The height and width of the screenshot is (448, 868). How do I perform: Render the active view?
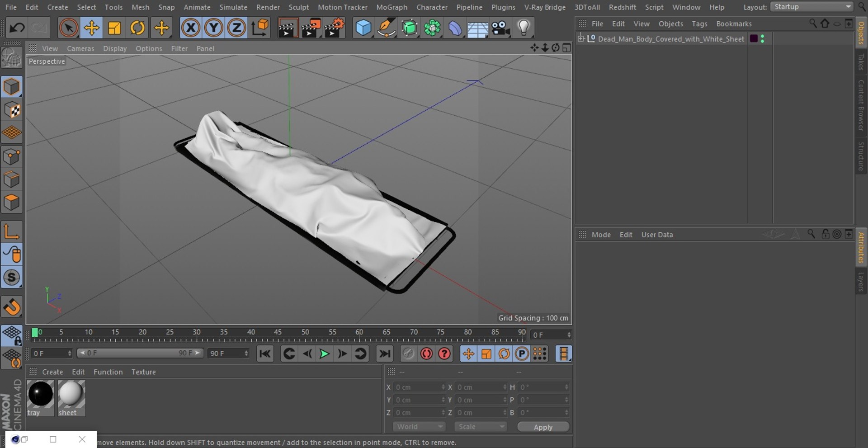click(287, 28)
